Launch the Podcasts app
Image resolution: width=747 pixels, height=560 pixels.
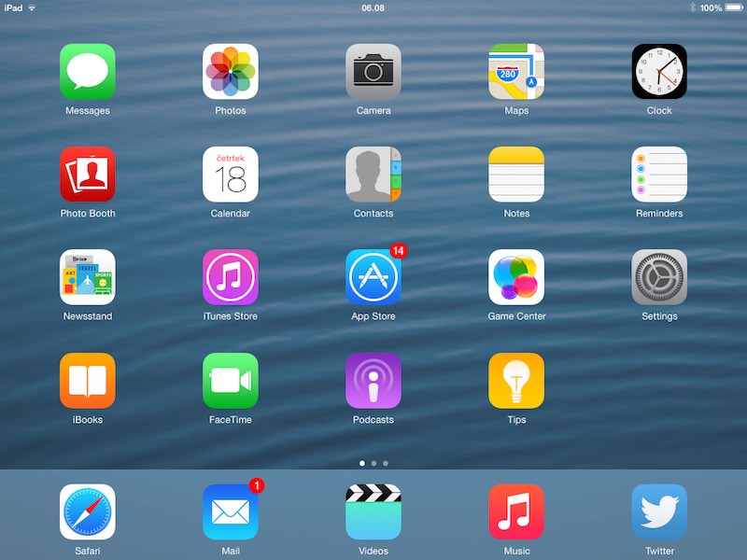[x=373, y=381]
